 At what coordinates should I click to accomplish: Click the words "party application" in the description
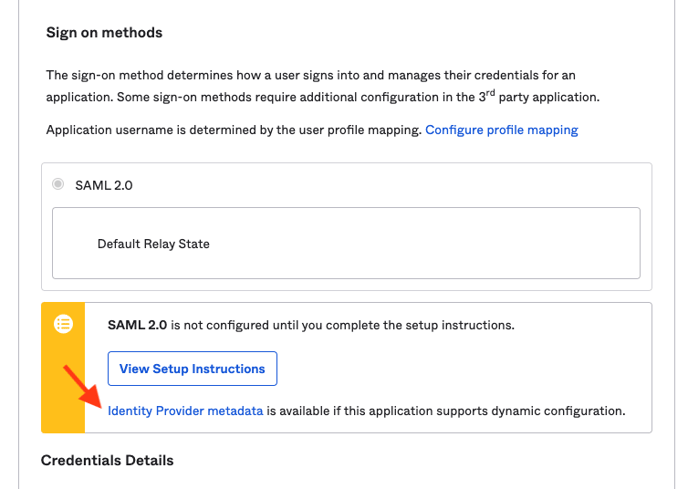click(548, 97)
